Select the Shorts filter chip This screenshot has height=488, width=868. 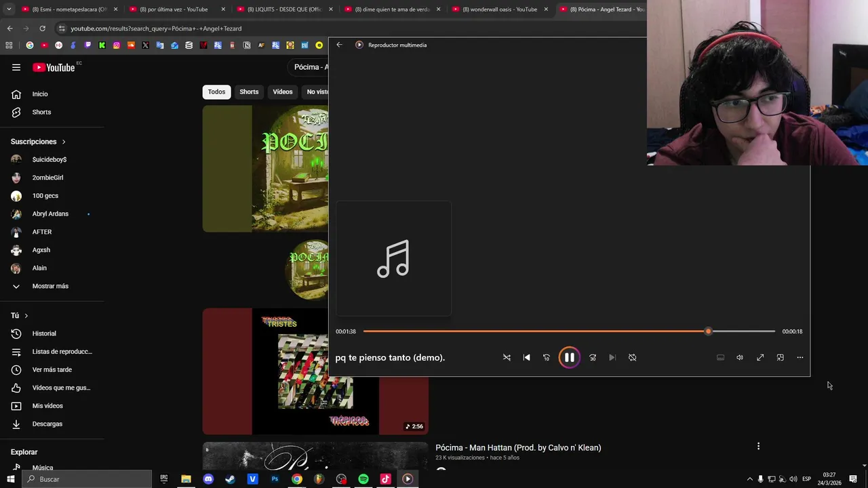249,91
